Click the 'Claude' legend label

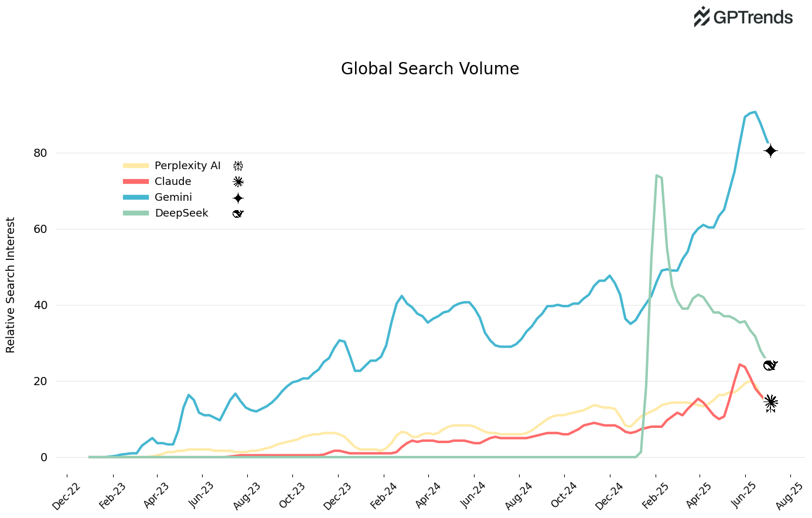173,181
